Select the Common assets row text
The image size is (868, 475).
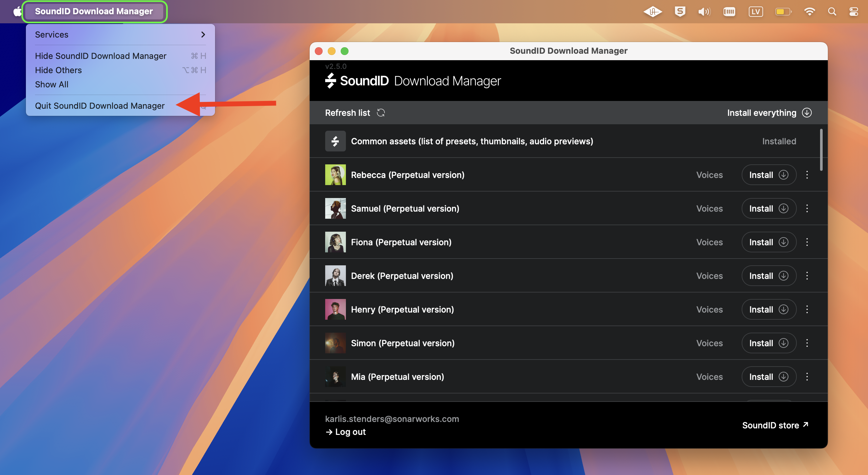point(472,141)
